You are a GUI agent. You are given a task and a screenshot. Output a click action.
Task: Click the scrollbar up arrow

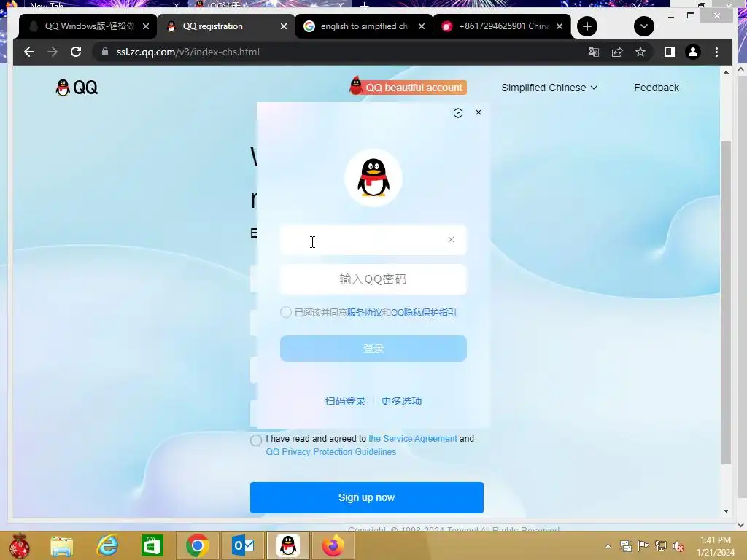coord(726,72)
